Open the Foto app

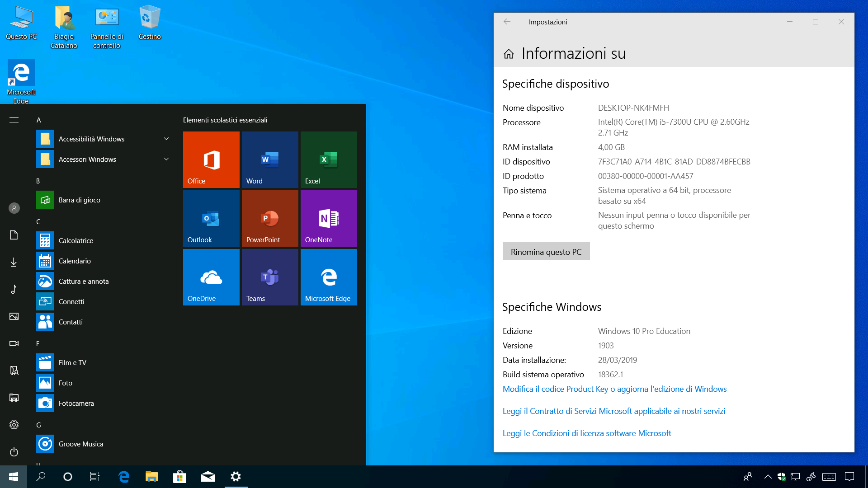[x=104, y=383]
